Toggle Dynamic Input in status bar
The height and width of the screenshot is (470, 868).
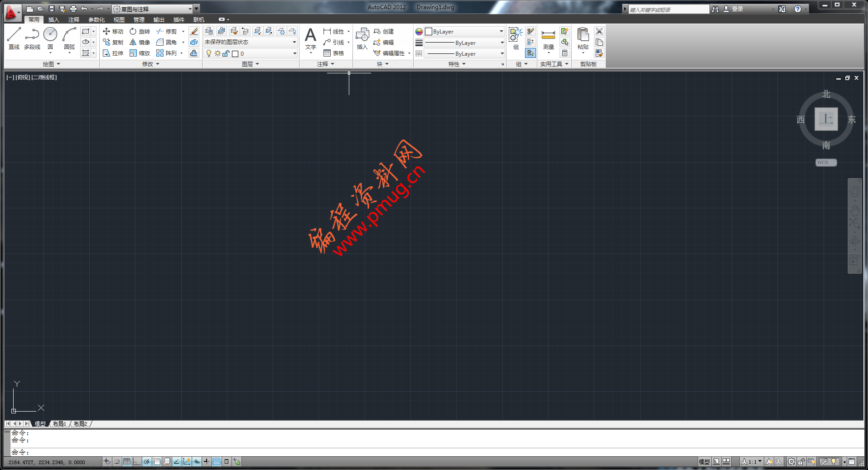coord(197,461)
